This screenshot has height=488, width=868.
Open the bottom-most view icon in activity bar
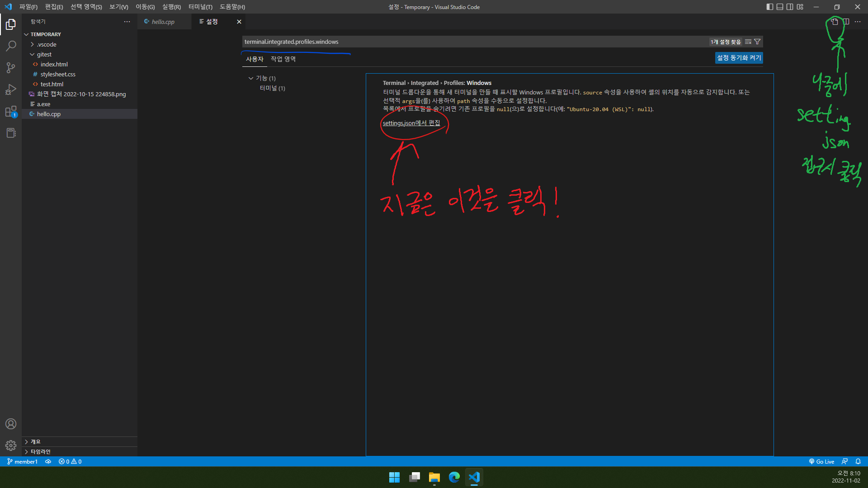[x=11, y=133]
